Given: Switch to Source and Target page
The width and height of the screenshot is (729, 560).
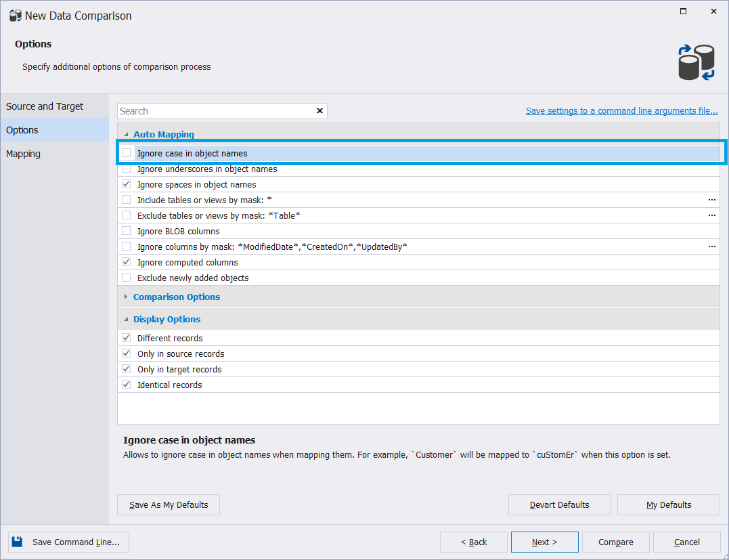Looking at the screenshot, I should 45,106.
